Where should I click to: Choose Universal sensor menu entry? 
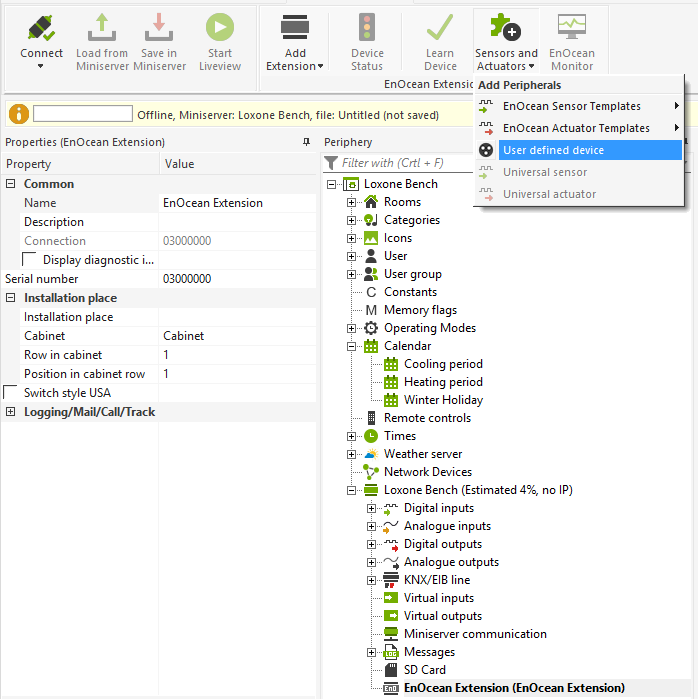(x=579, y=172)
